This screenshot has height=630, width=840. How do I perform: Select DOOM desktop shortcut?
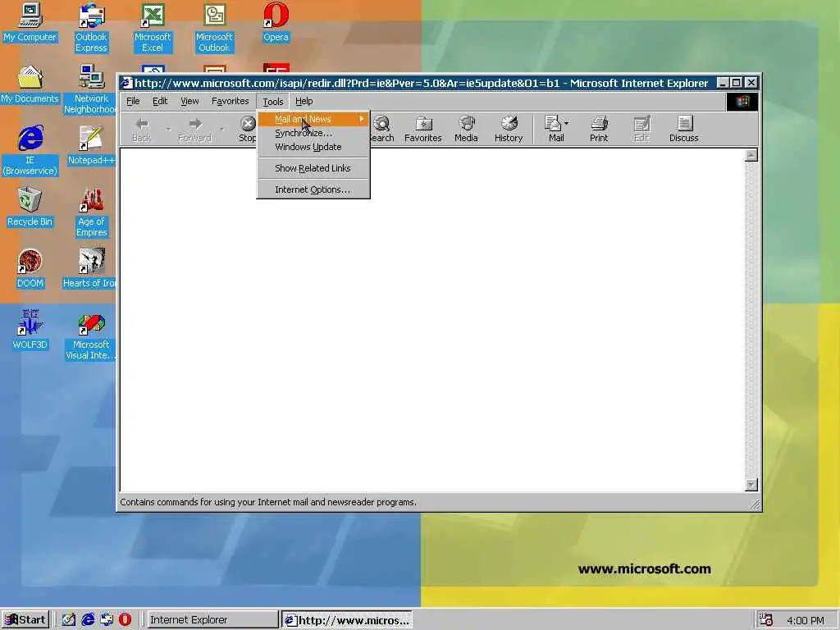point(30,268)
